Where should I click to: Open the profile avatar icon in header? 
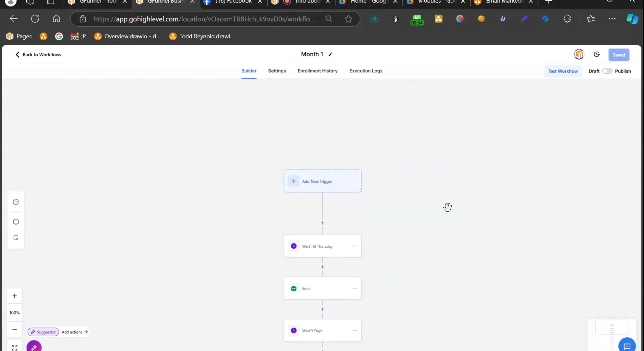(579, 54)
